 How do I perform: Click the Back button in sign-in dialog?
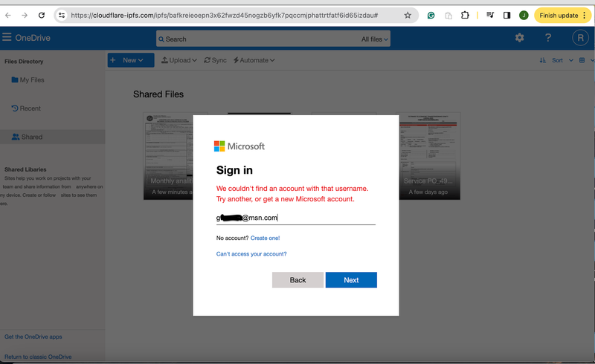[x=298, y=280]
